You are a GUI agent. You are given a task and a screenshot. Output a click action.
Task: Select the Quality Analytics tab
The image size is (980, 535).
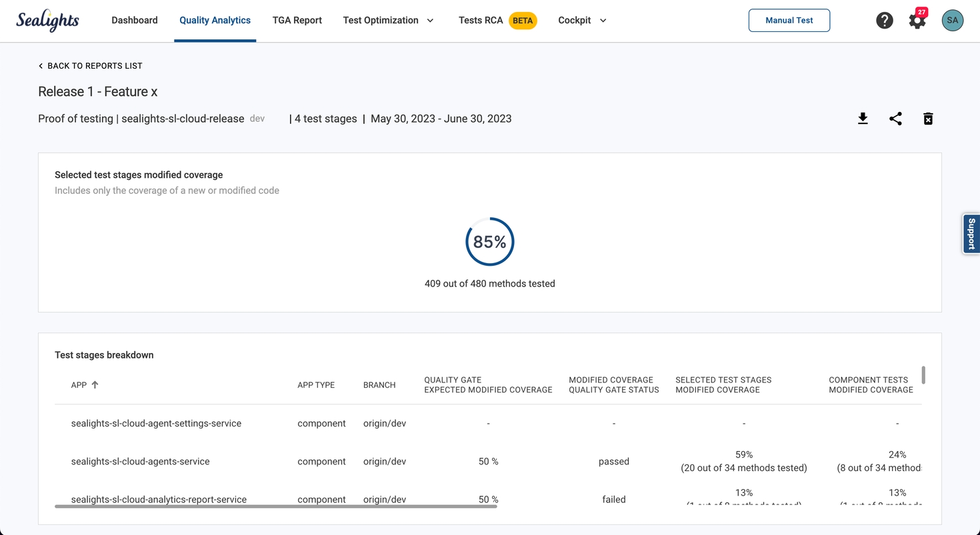(x=215, y=21)
